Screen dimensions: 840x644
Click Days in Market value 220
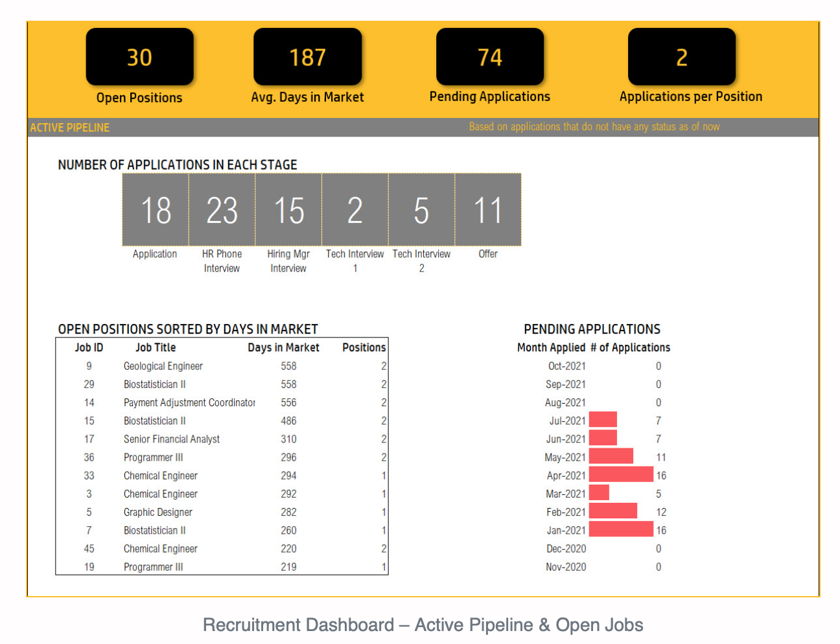pyautogui.click(x=288, y=549)
